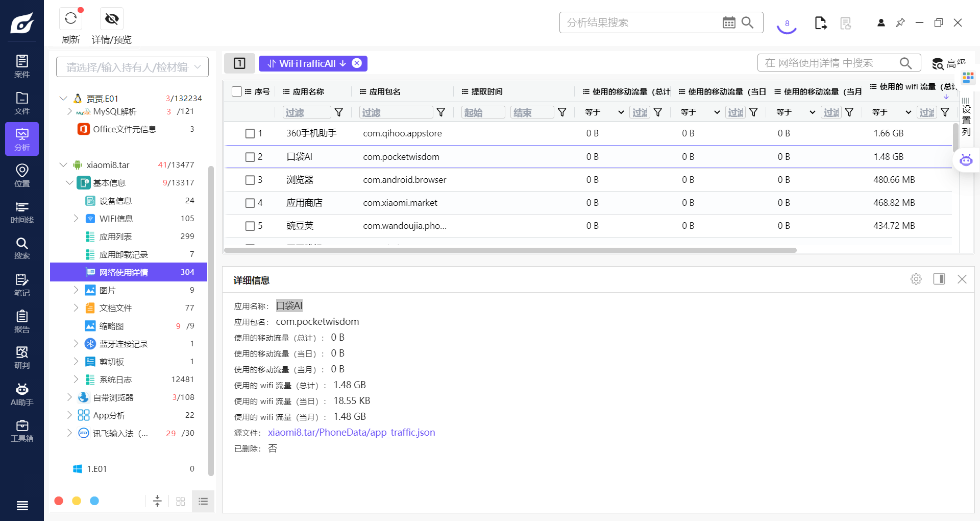This screenshot has height=521, width=980.
Task: Open the 位置 location sidebar section
Action: click(x=22, y=175)
